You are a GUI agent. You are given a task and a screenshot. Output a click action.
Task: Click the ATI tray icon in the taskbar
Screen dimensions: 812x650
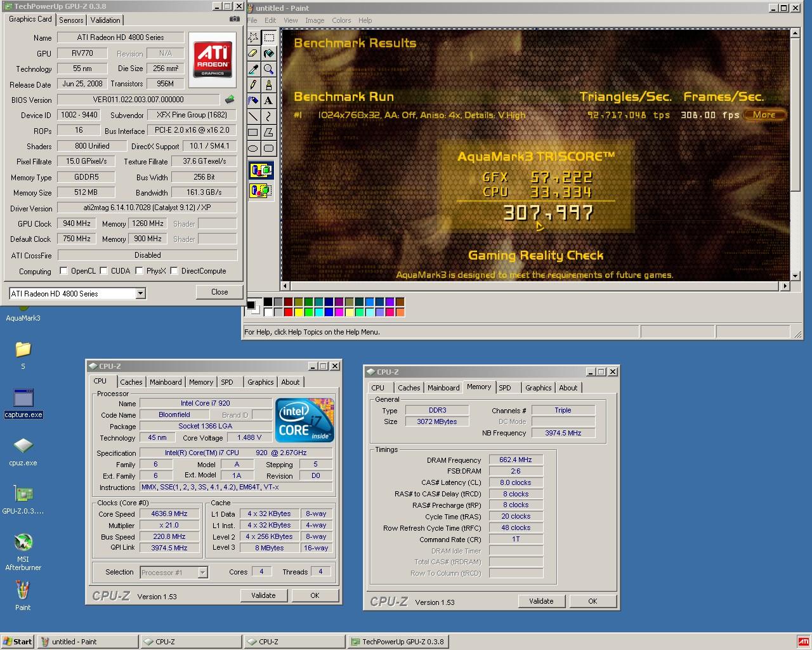click(x=803, y=642)
